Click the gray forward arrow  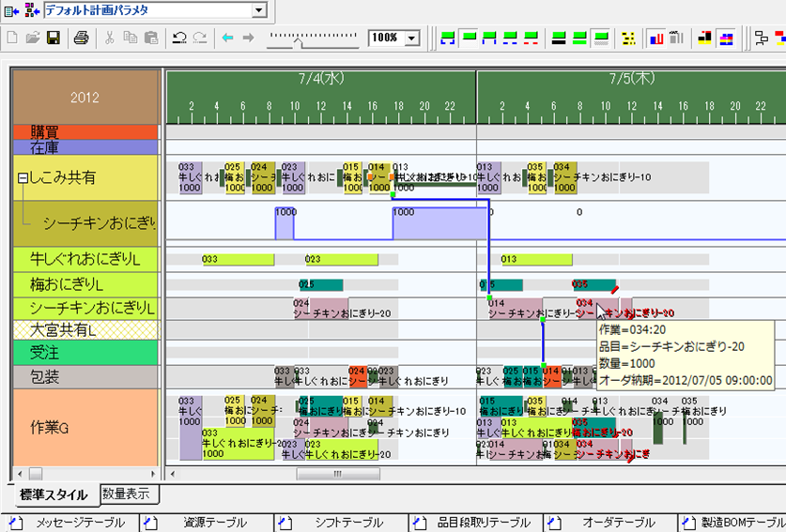pos(248,38)
